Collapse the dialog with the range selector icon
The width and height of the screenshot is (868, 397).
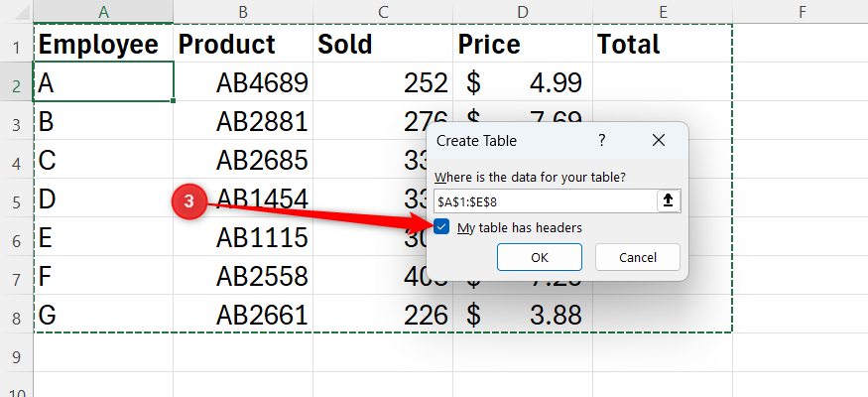tap(669, 201)
